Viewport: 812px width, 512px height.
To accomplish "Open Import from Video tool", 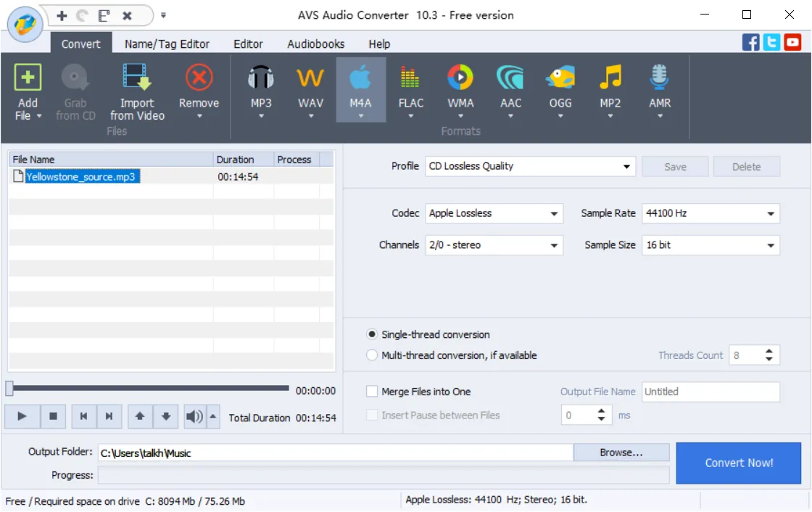I will click(137, 78).
